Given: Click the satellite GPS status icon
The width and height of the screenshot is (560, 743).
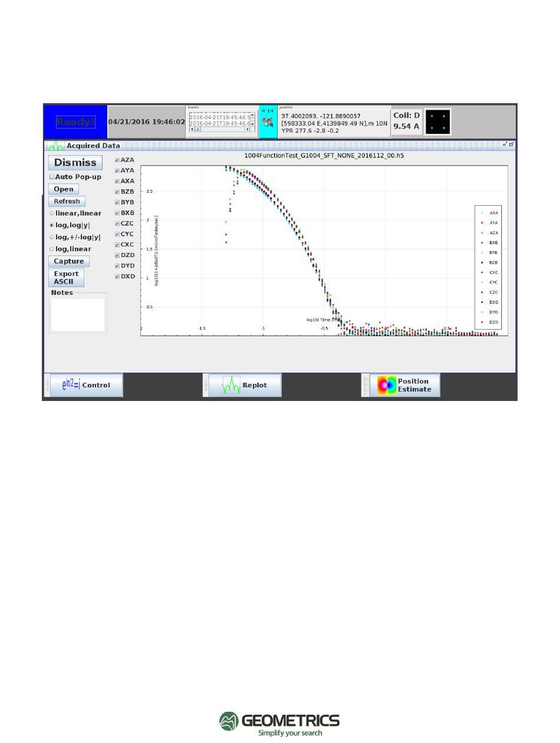Looking at the screenshot, I should [x=268, y=122].
